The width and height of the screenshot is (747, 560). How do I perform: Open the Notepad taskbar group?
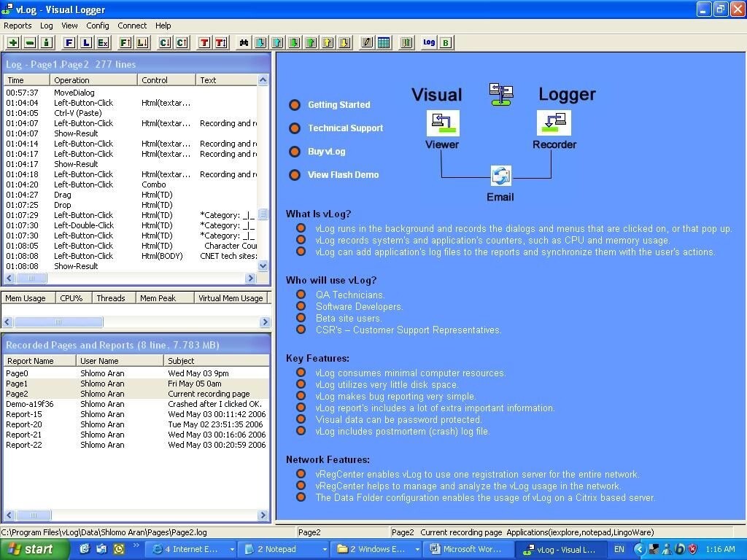tap(285, 550)
